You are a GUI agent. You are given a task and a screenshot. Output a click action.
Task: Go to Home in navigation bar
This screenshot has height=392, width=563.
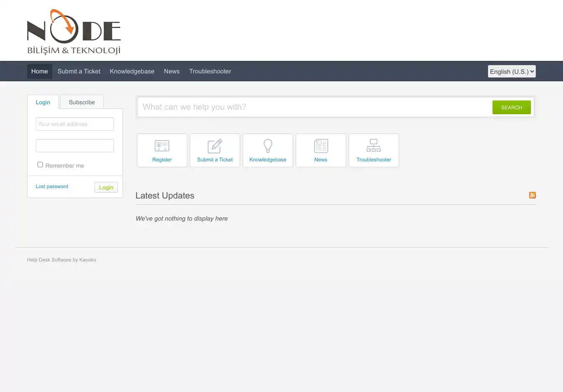pyautogui.click(x=40, y=71)
